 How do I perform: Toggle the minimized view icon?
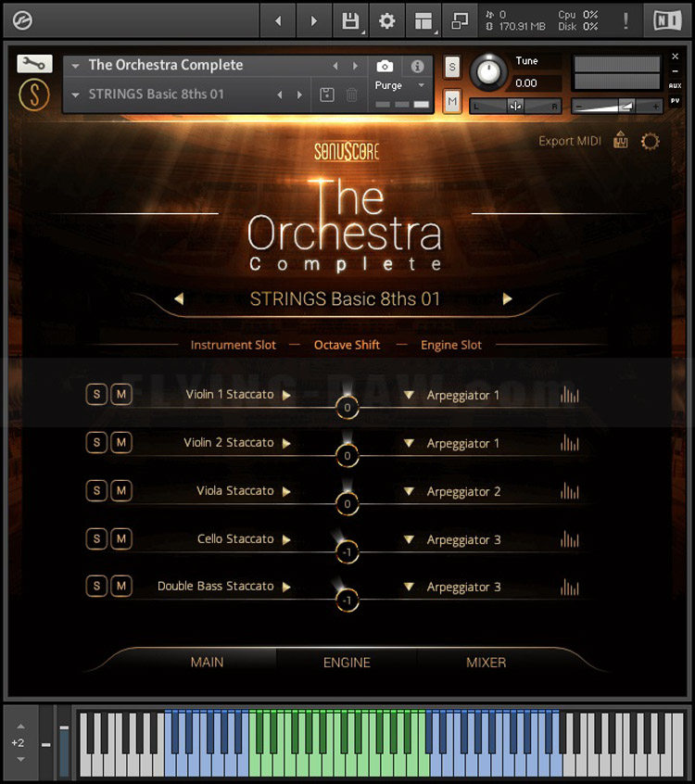click(x=460, y=20)
